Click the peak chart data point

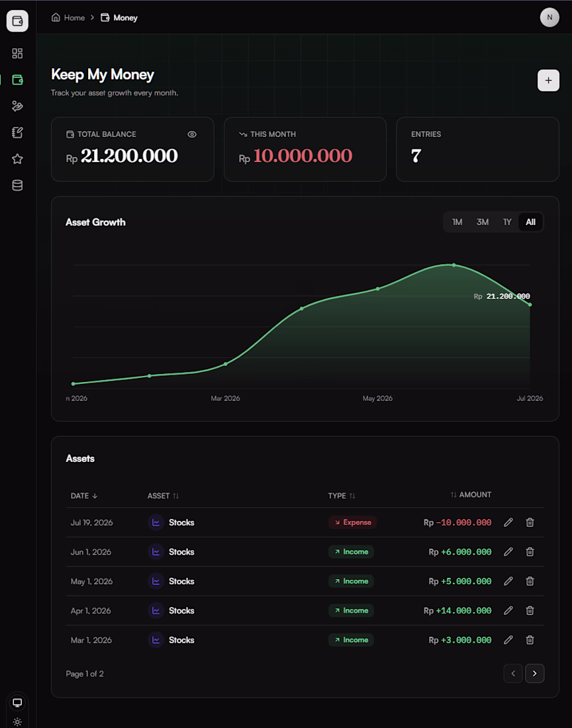pos(453,265)
